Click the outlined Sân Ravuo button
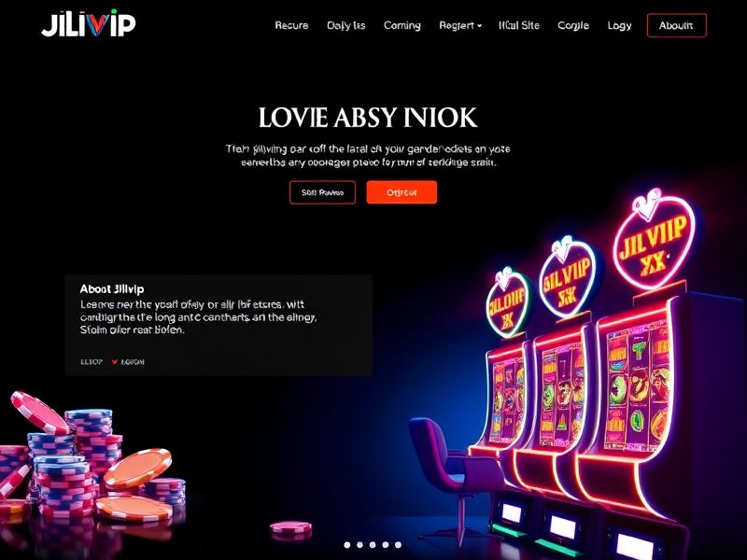 click(322, 192)
